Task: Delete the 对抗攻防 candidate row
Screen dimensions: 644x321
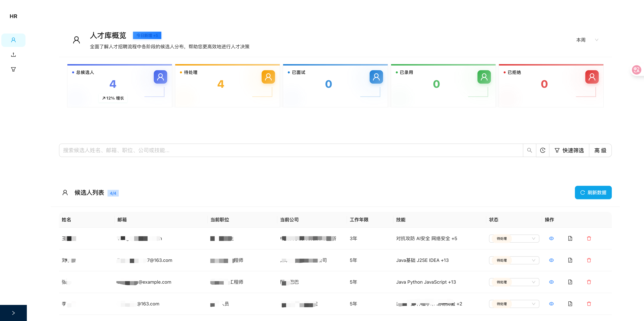Action: pyautogui.click(x=589, y=239)
